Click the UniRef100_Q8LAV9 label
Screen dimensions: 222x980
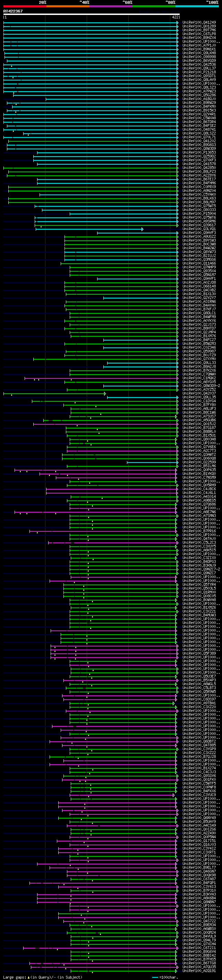[x=199, y=80]
